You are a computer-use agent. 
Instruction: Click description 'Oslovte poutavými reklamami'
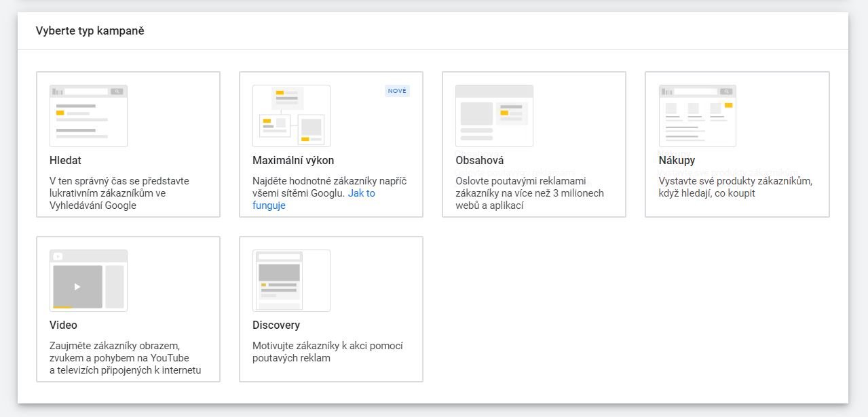(x=521, y=181)
